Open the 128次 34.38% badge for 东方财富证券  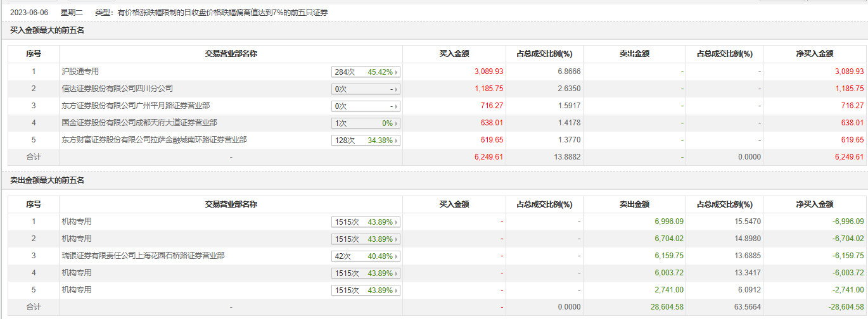pos(366,141)
